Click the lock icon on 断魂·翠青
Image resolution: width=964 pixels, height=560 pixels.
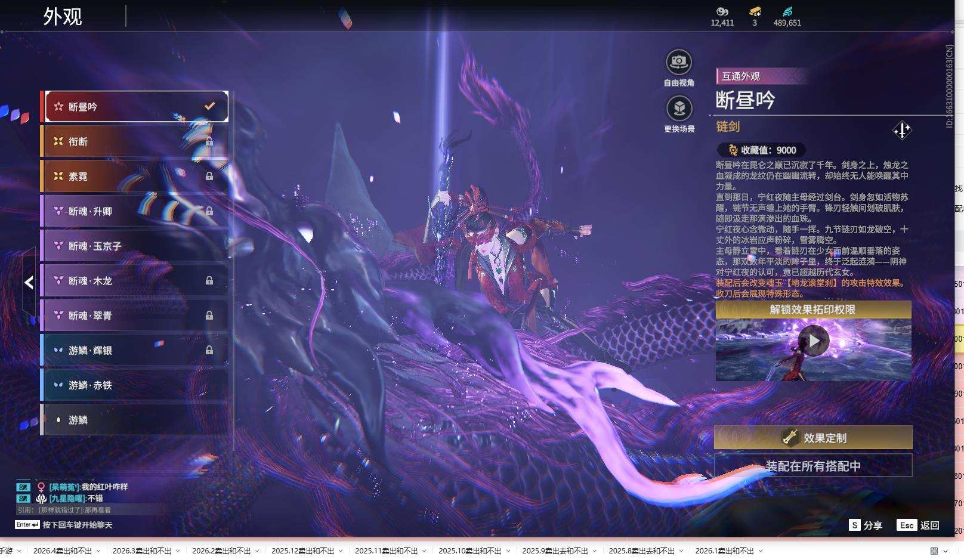click(209, 315)
